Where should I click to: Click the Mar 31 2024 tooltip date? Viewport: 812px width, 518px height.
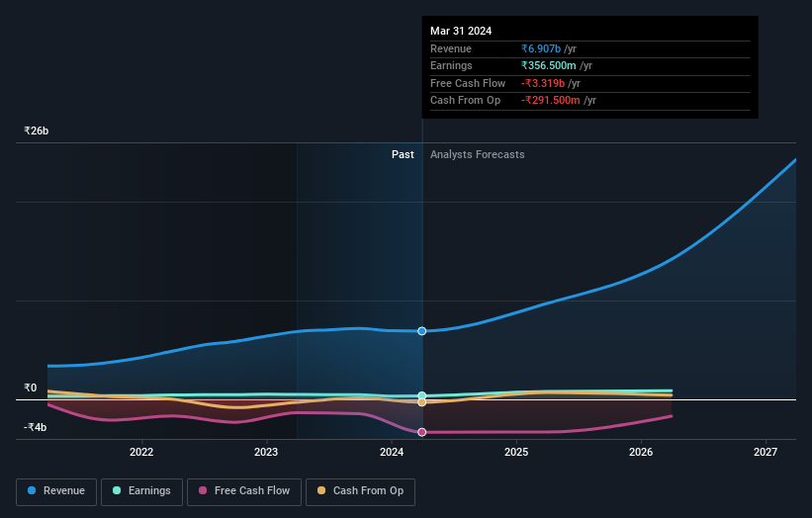click(x=461, y=31)
